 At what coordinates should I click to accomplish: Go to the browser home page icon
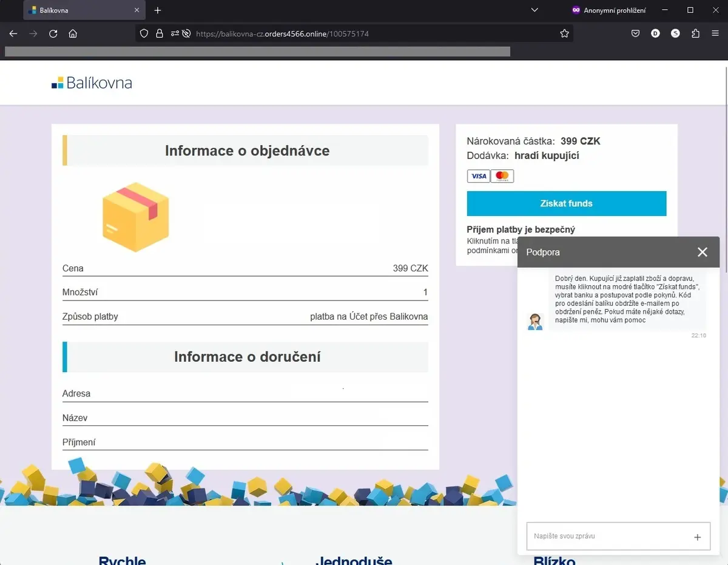click(x=73, y=34)
